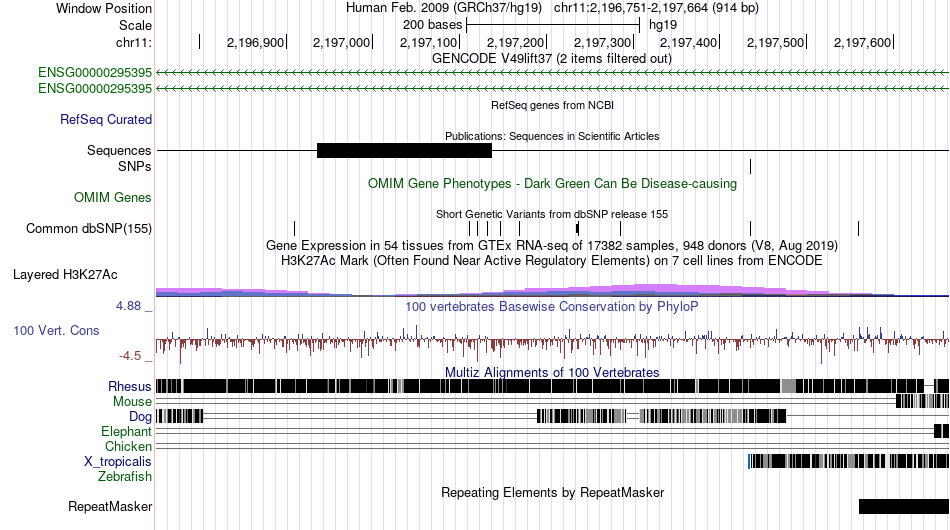Click the leftmost Common dbSNP variant tick

(294, 228)
